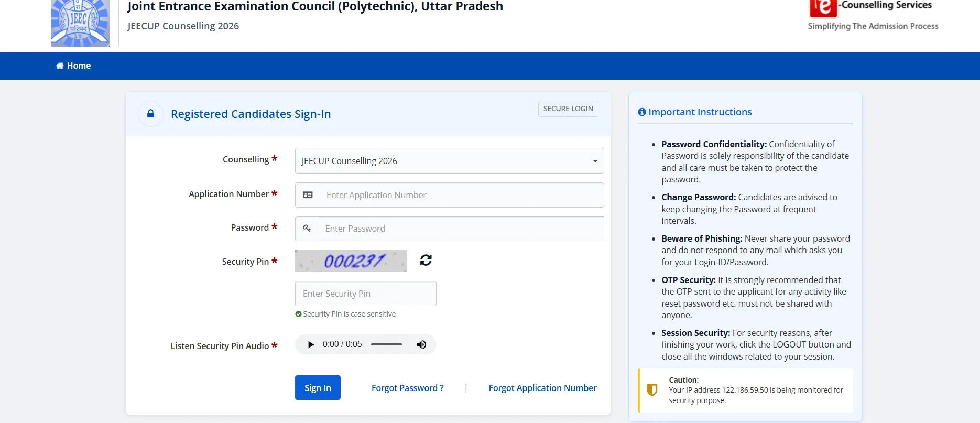Click the 'Password Confidentiality:' instruction text
The width and height of the screenshot is (980, 423).
click(x=714, y=144)
